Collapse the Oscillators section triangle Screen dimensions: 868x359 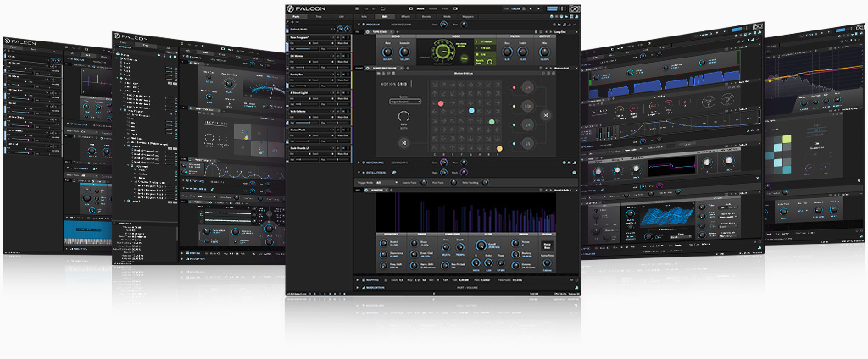pyautogui.click(x=359, y=173)
